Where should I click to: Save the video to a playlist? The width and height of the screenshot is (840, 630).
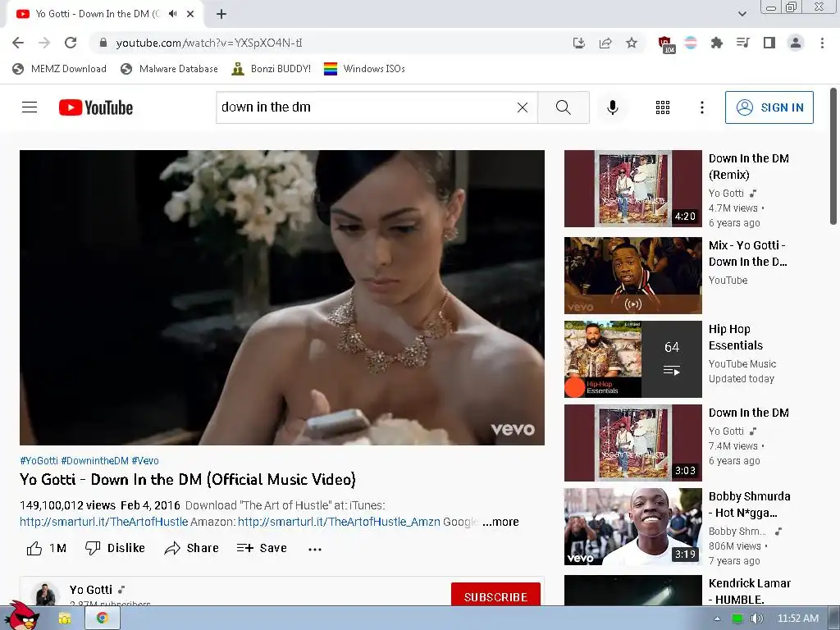pos(262,548)
